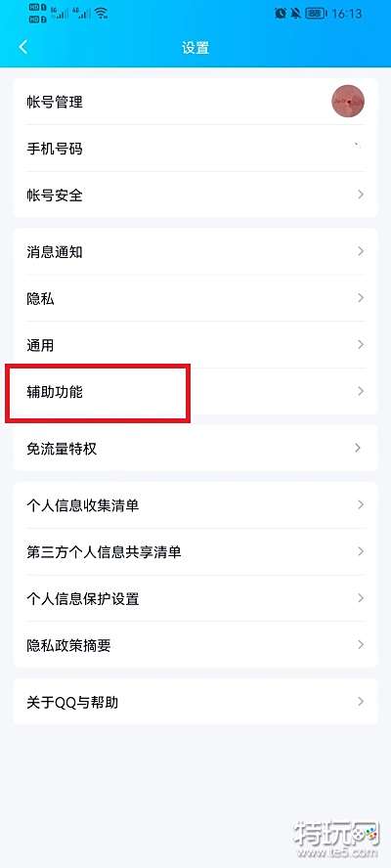Tap the 设置 page title

click(x=195, y=48)
